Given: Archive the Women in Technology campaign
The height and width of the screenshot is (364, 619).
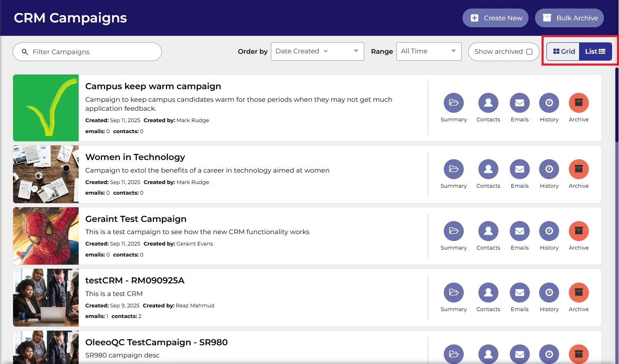Looking at the screenshot, I should 579,169.
